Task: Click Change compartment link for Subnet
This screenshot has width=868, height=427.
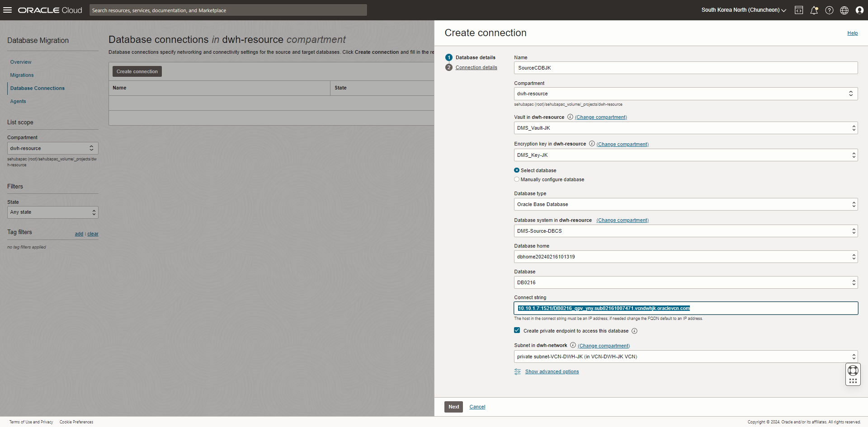Action: point(604,346)
